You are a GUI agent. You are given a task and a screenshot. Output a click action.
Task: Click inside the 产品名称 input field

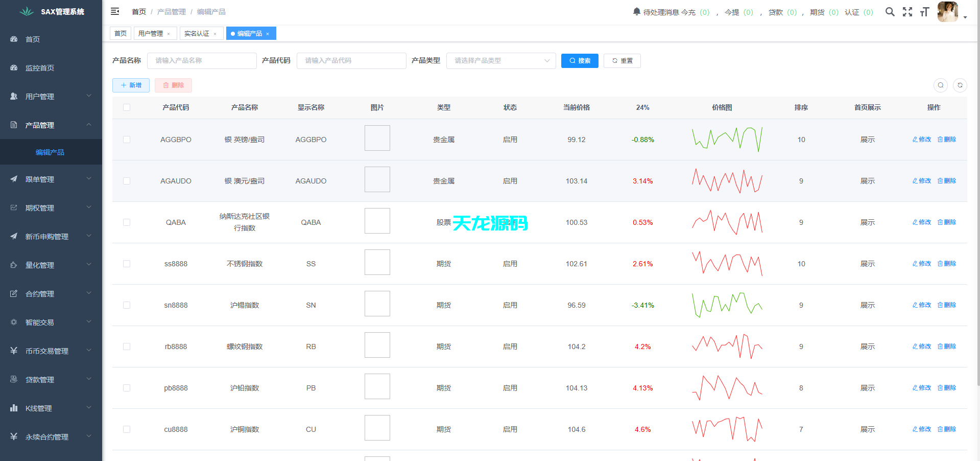[202, 61]
